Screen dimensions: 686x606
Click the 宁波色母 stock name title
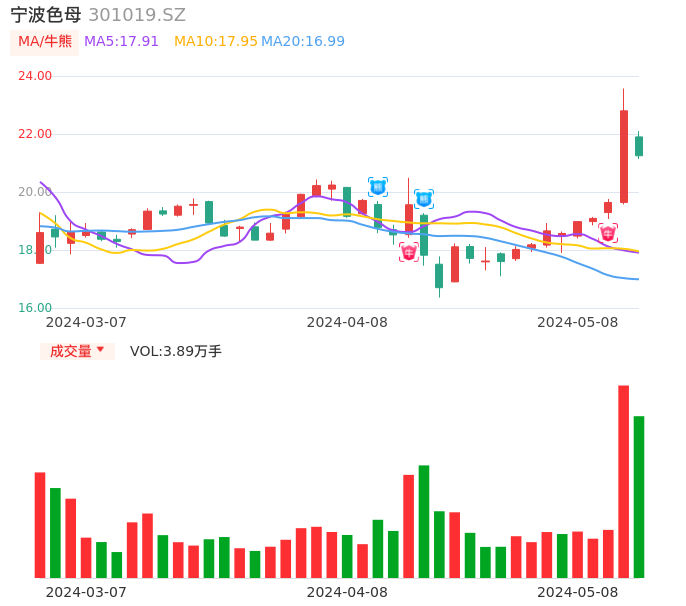coord(46,15)
